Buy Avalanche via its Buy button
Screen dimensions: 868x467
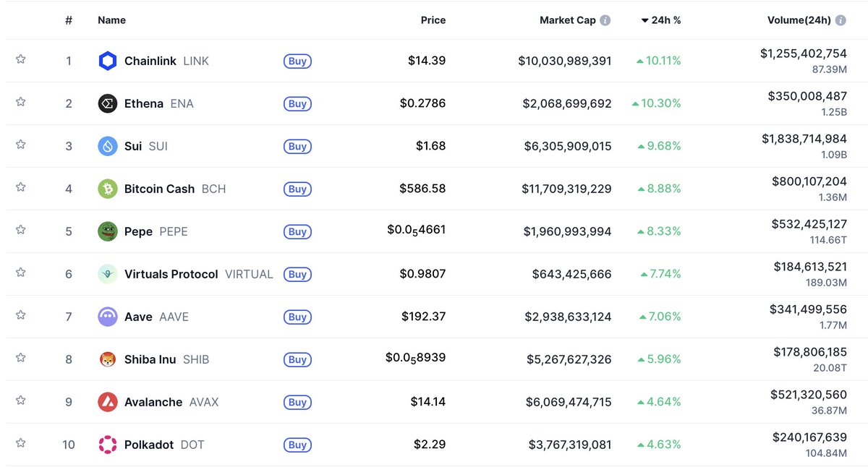pyautogui.click(x=297, y=403)
